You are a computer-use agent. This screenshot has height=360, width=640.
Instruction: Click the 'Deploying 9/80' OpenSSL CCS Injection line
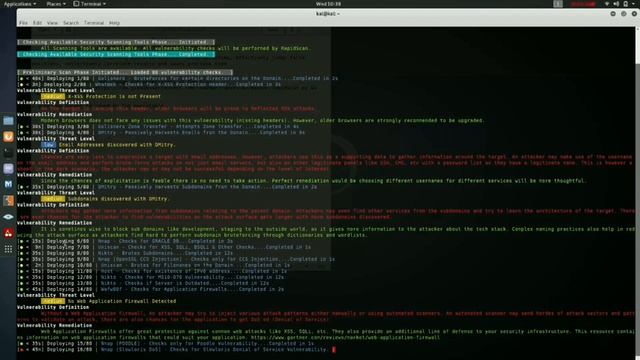coord(176,259)
